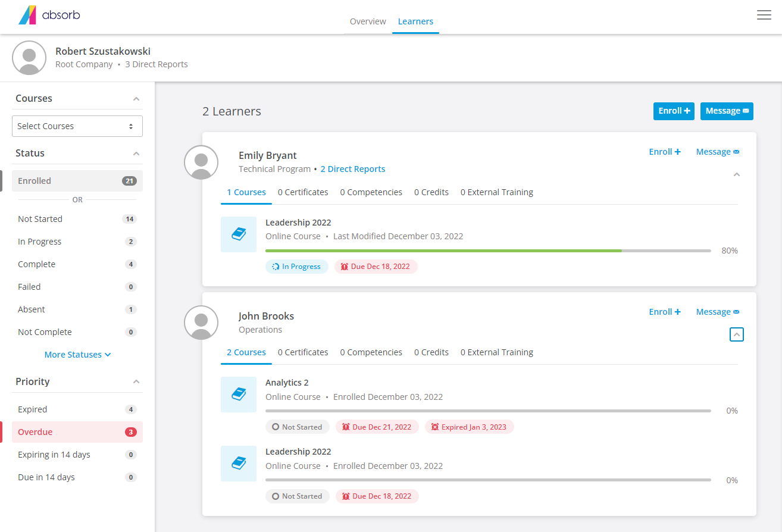Click John Brooks' Leadership 2022 course icon
The height and width of the screenshot is (532, 782).
coord(239,464)
